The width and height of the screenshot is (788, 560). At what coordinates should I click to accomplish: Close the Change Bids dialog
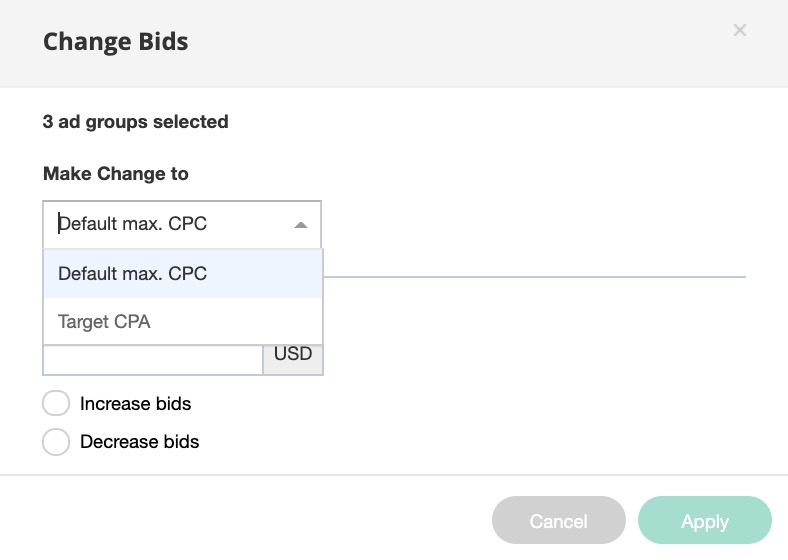(x=740, y=31)
